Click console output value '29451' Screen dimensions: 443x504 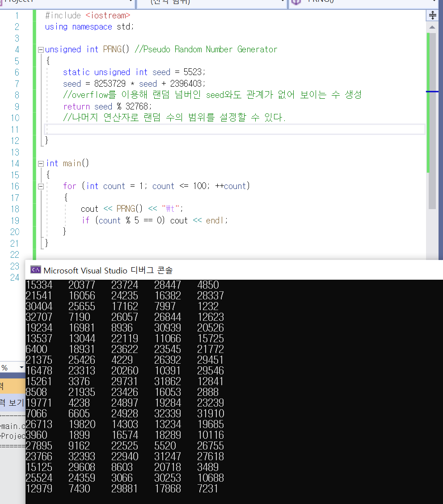click(210, 360)
